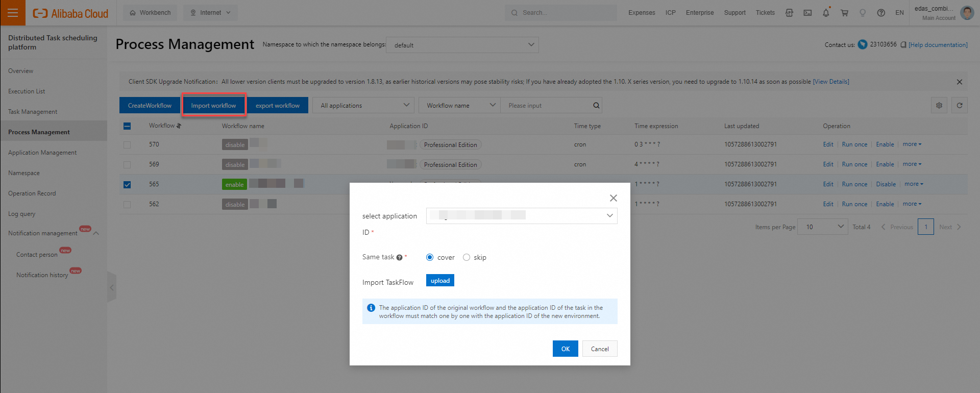Confirm the dialog with OK
Screen dimensions: 980x393
pos(566,349)
